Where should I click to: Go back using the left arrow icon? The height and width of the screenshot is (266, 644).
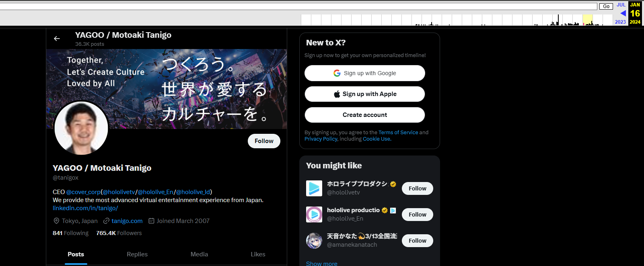click(57, 39)
